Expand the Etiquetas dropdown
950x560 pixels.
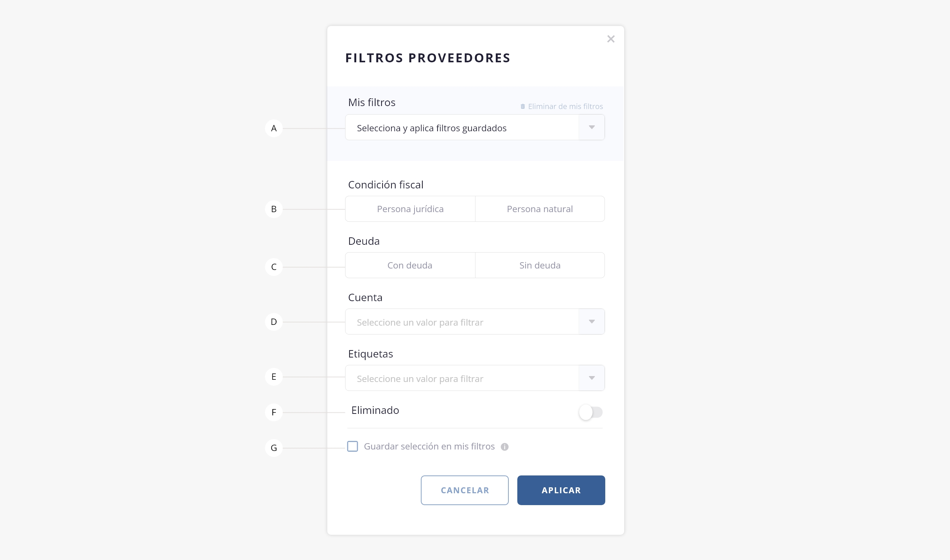[592, 378]
